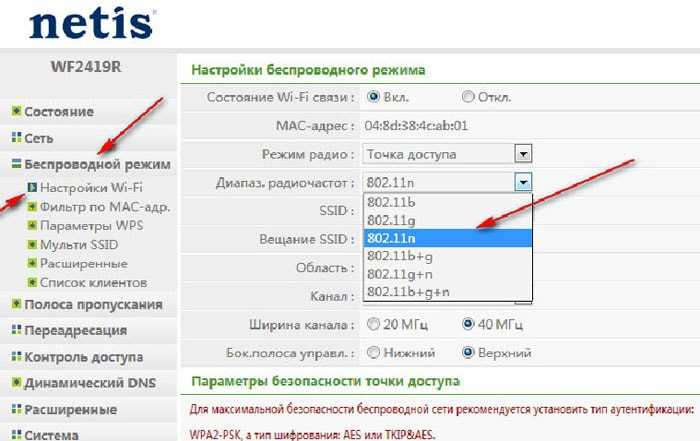Choose Нижний control sideband

click(373, 353)
